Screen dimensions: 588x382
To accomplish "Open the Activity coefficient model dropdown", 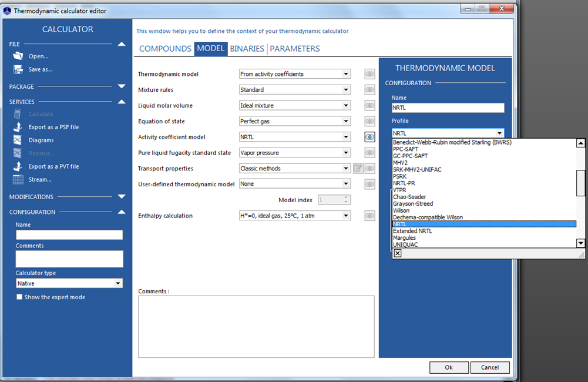I will [346, 137].
